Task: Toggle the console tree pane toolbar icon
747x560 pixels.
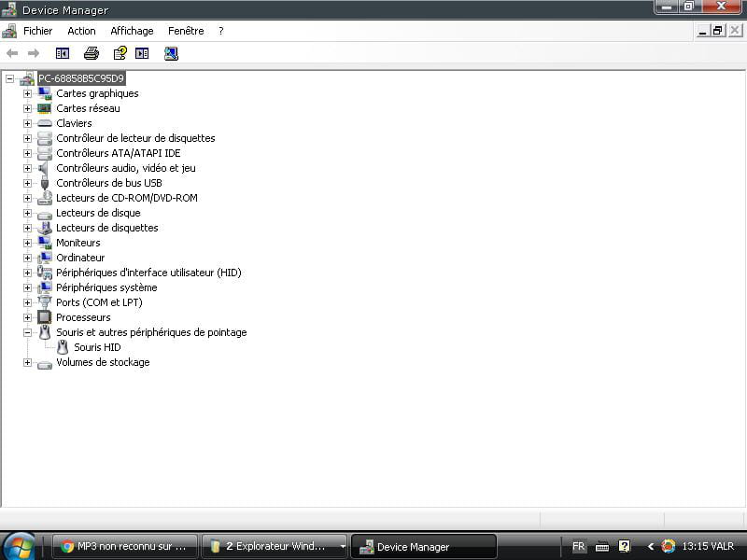Action: (x=63, y=53)
